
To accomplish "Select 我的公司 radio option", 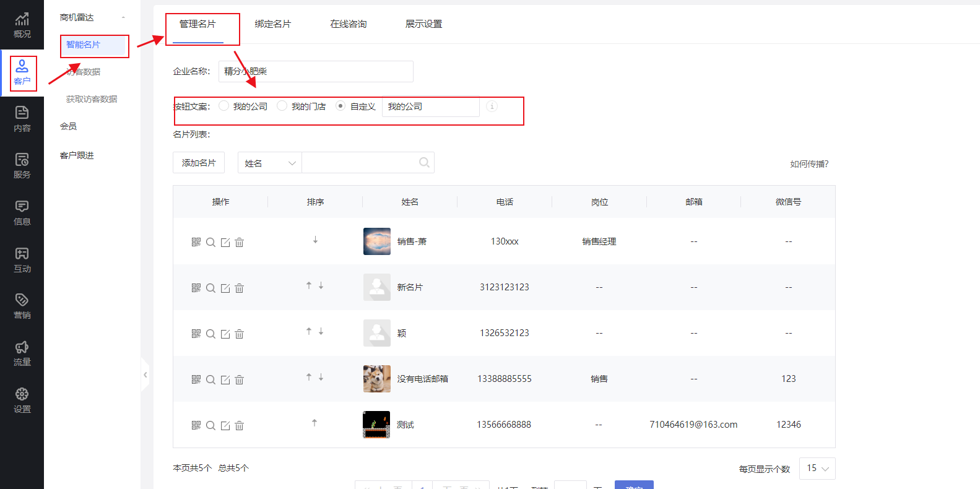I will point(223,106).
